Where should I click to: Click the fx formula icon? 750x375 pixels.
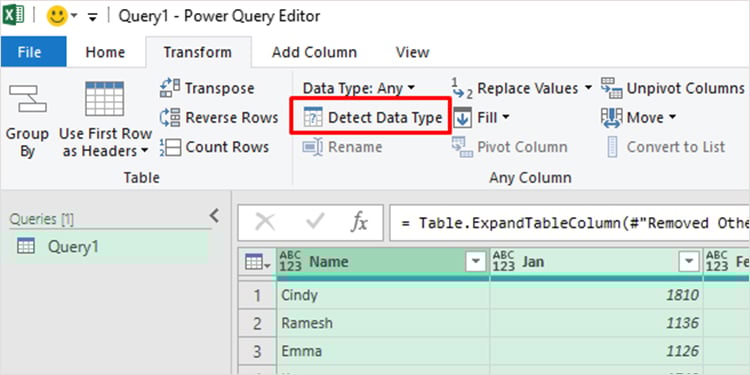(359, 222)
